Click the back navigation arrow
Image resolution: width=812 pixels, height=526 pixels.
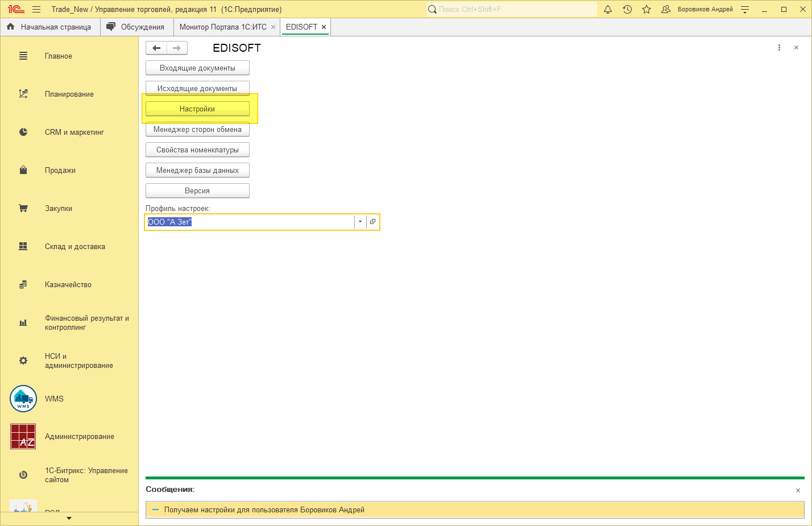(x=156, y=48)
